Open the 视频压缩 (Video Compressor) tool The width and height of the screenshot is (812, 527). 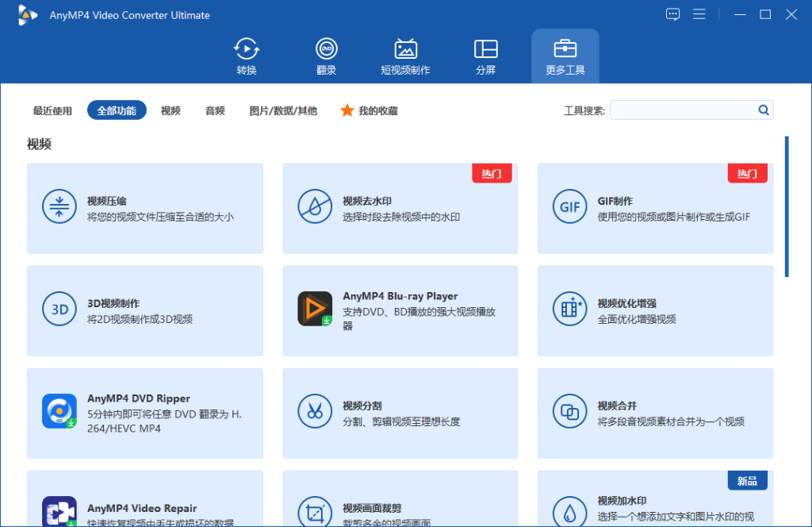(145, 208)
